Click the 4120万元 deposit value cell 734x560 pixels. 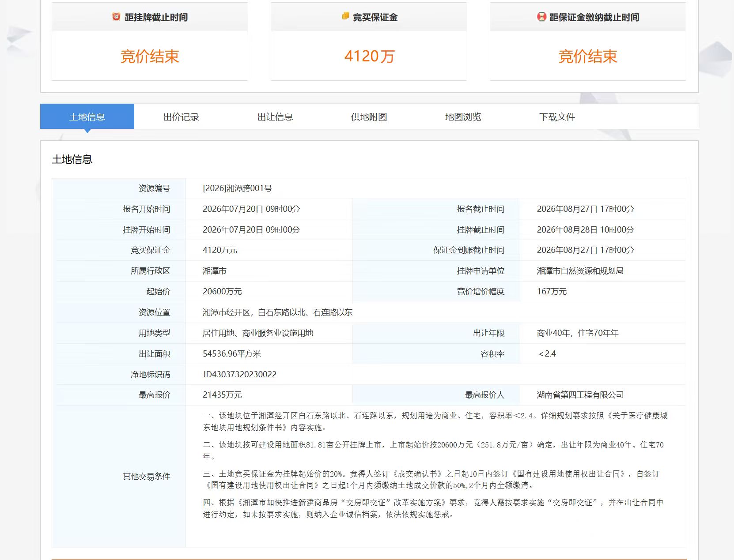coord(220,250)
